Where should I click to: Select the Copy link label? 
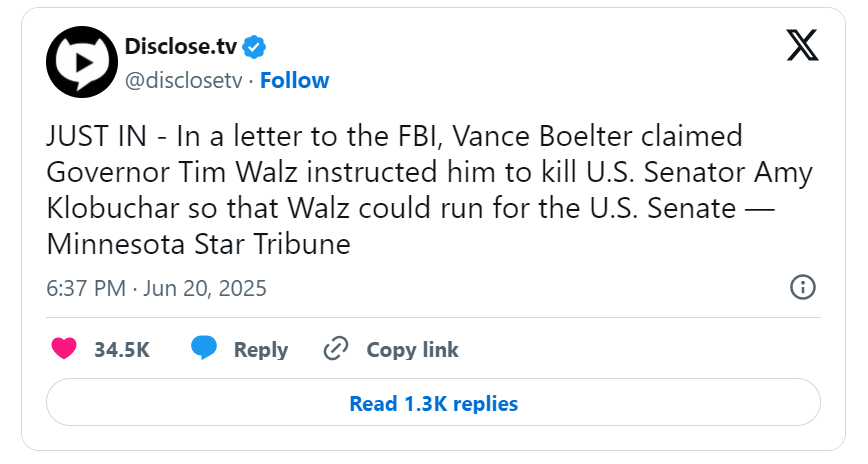click(x=412, y=350)
